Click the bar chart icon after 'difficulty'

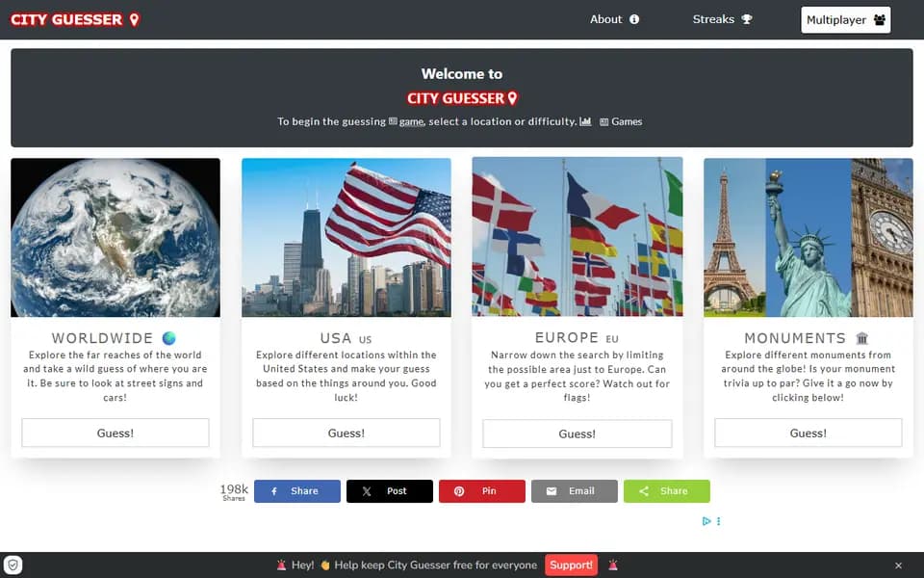point(585,121)
